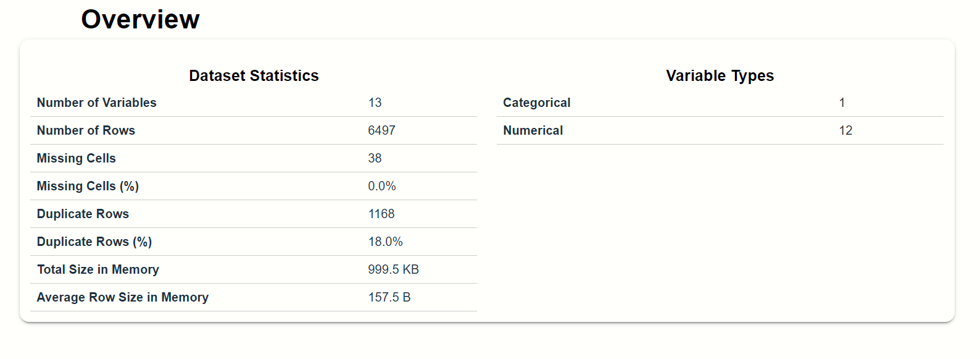Image resolution: width=980 pixels, height=359 pixels.
Task: Click the Number of Variables label
Action: tap(97, 103)
